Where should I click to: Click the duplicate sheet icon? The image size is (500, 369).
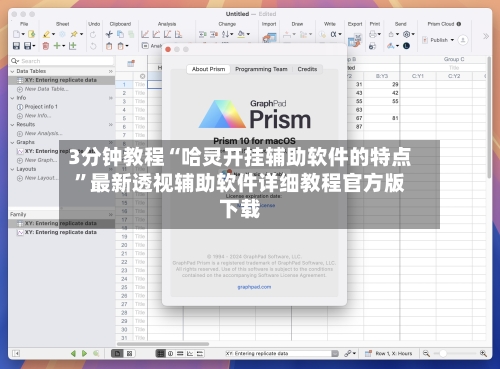pos(73,46)
